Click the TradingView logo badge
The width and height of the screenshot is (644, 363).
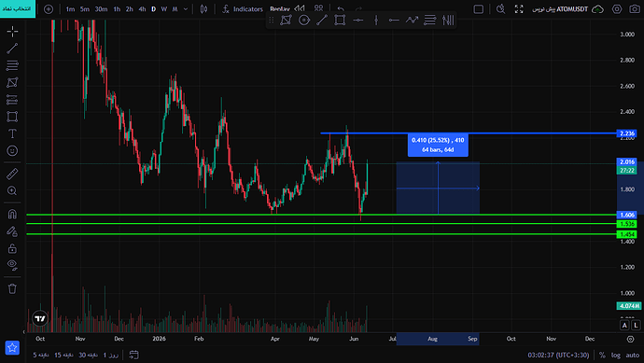click(x=40, y=318)
